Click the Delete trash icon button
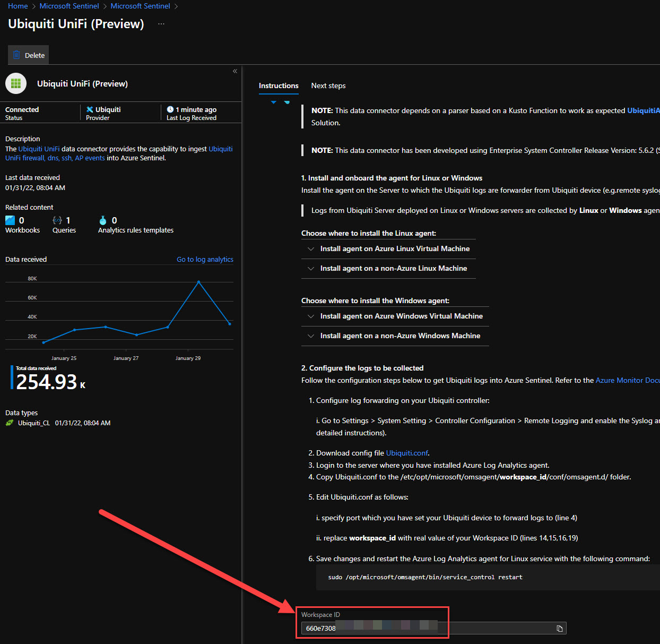The image size is (660, 644). click(x=29, y=55)
